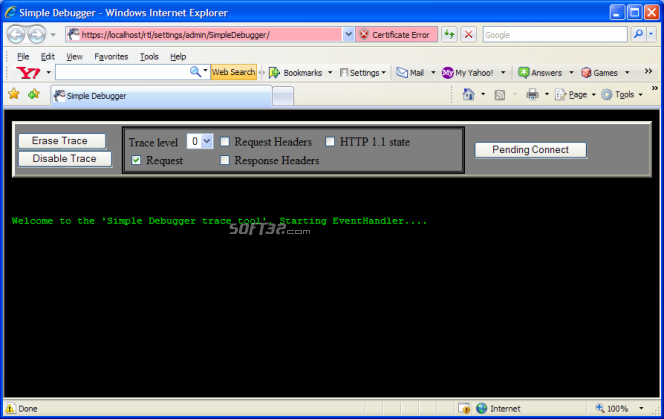Click the Erase Trace button

pyautogui.click(x=61, y=141)
